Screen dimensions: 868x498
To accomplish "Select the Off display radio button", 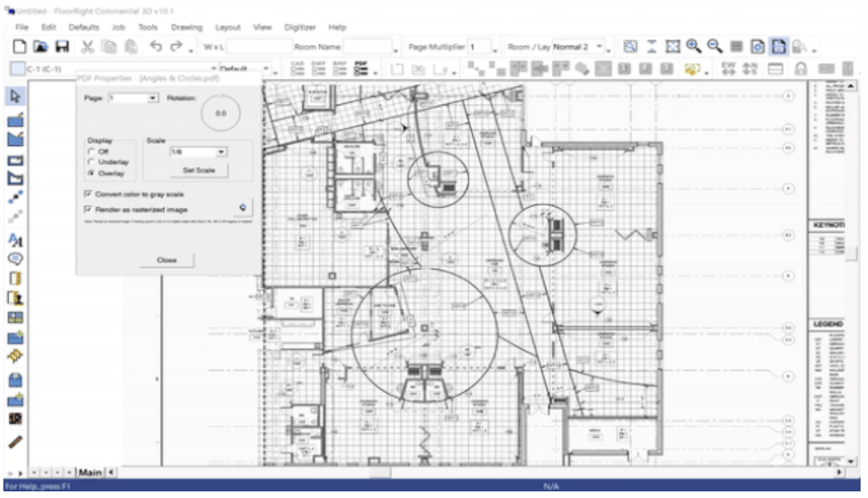I will click(91, 152).
